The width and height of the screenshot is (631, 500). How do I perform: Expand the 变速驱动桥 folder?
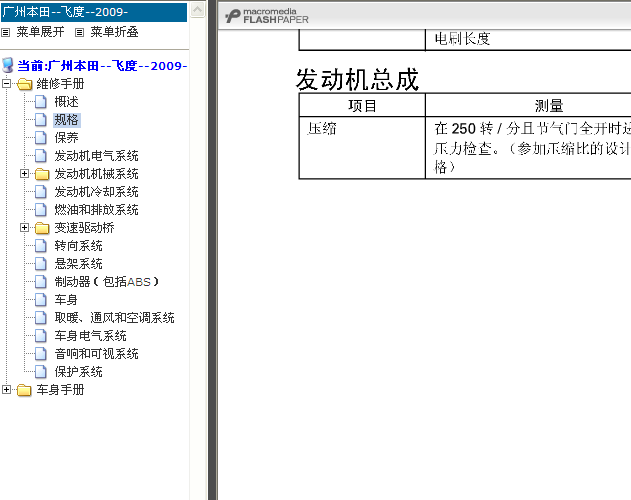pos(25,227)
